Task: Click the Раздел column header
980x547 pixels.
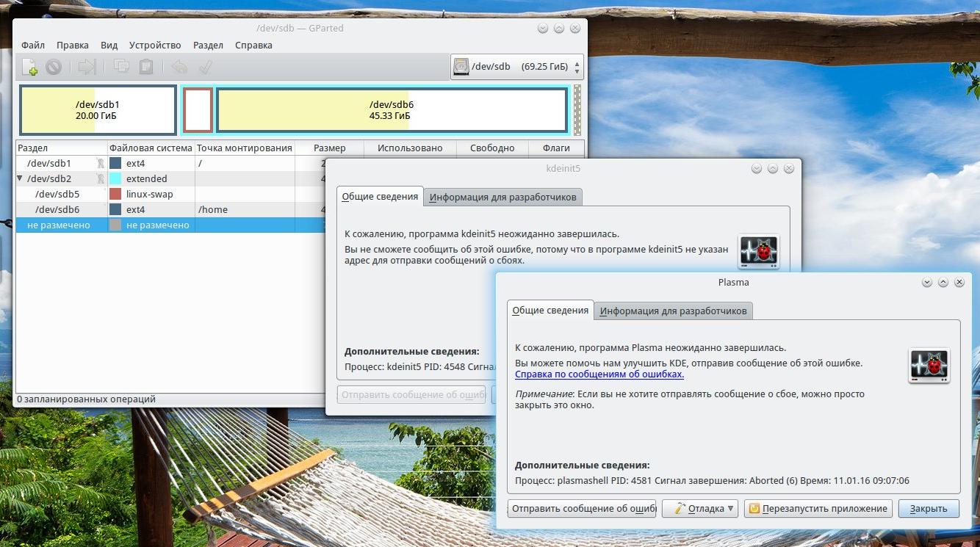Action: coord(62,148)
